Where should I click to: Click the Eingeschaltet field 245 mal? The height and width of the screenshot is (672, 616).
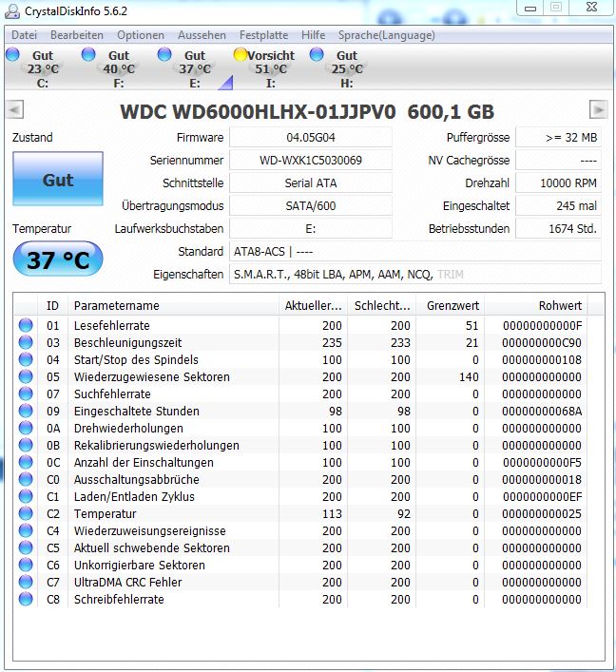(x=559, y=205)
